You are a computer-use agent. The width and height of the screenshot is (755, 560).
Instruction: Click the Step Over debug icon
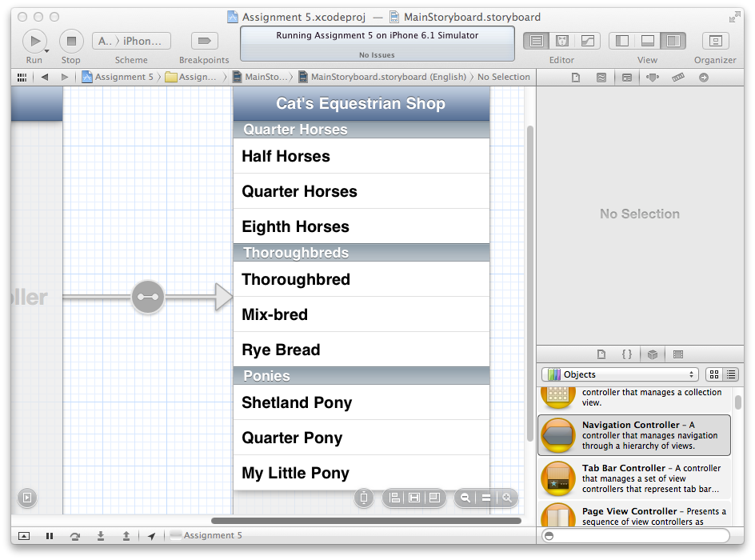pos(75,536)
